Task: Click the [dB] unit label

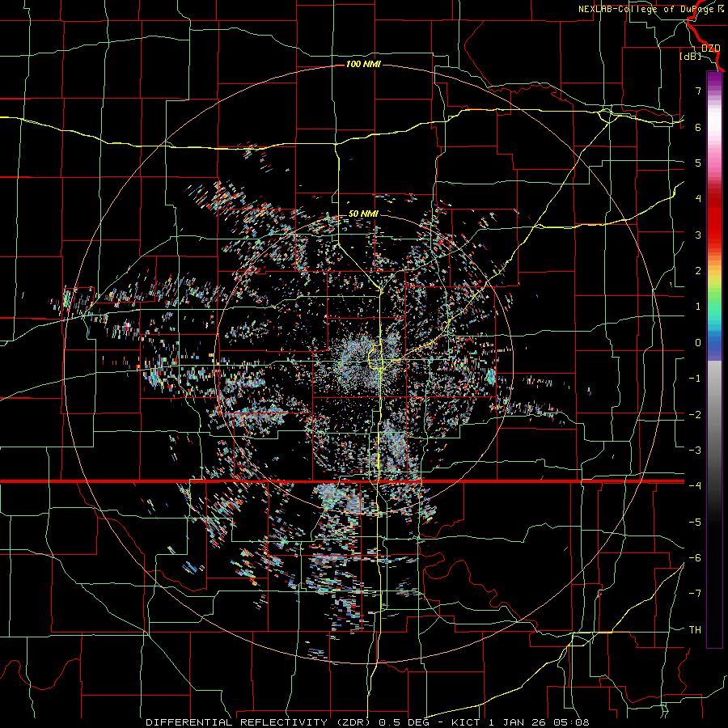Action: coord(690,57)
